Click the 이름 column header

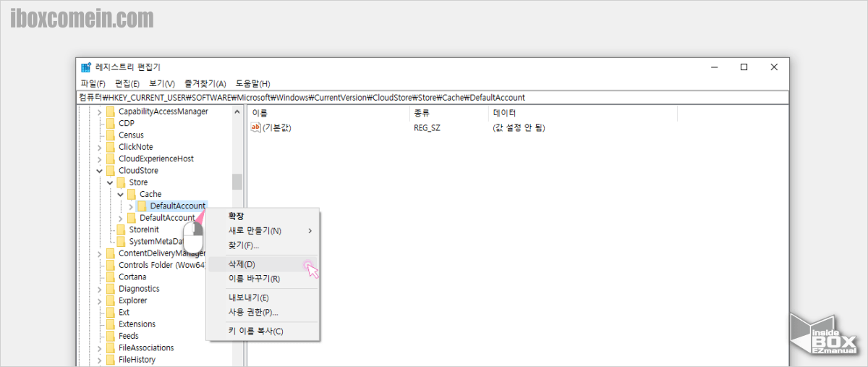click(328, 113)
